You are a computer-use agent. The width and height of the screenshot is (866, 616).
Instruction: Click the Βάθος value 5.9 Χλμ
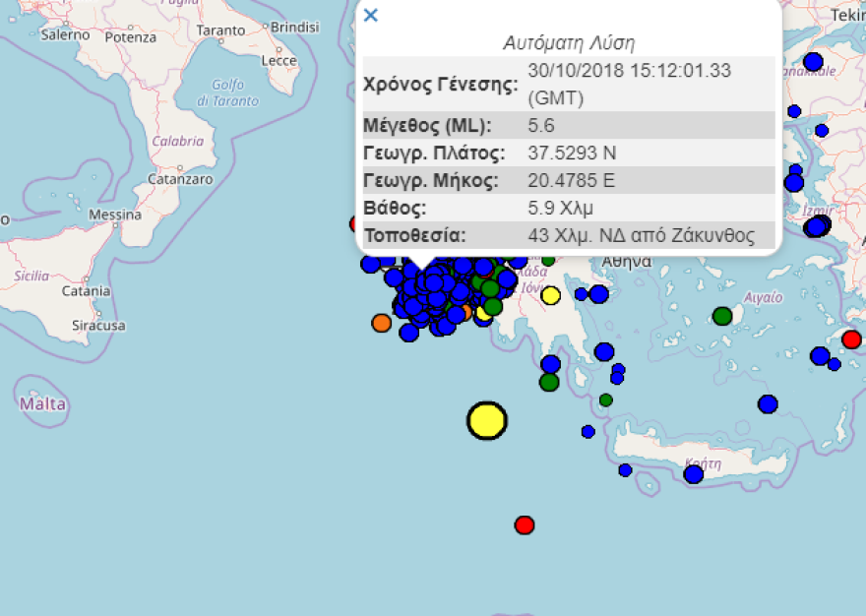click(x=560, y=208)
